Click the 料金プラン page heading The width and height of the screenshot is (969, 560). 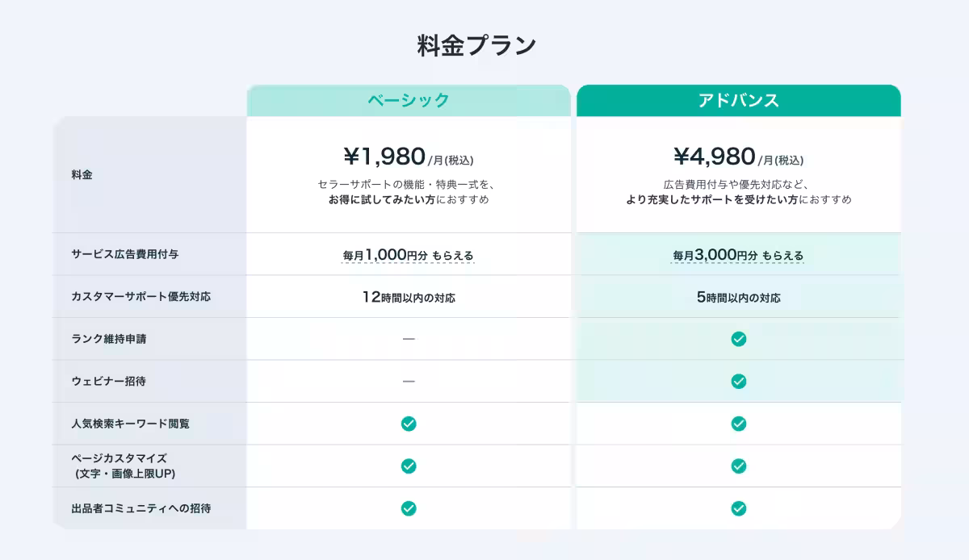tap(476, 45)
